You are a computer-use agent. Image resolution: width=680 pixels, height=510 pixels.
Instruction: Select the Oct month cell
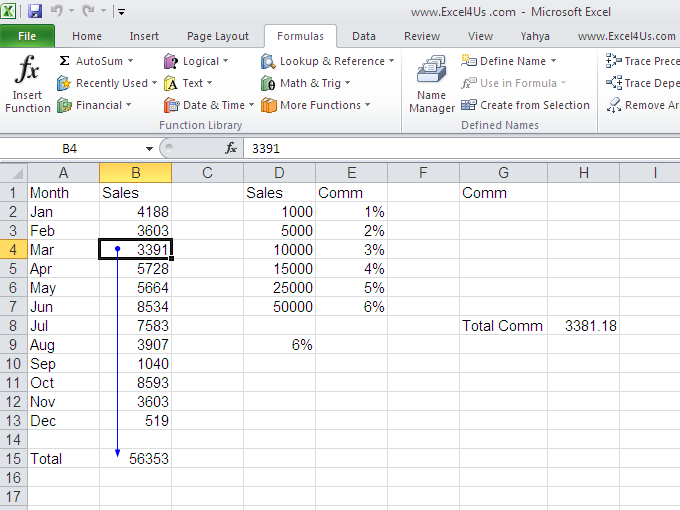coord(64,382)
